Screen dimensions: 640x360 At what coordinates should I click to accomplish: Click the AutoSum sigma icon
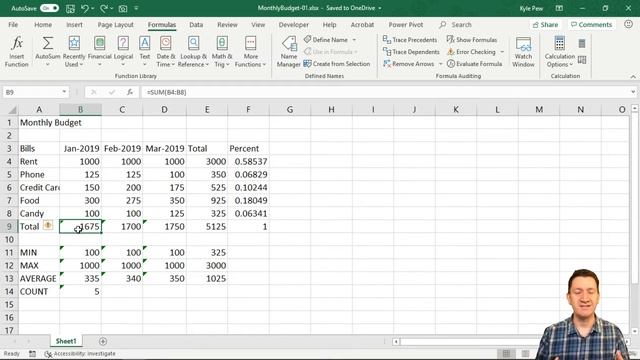pyautogui.click(x=48, y=43)
